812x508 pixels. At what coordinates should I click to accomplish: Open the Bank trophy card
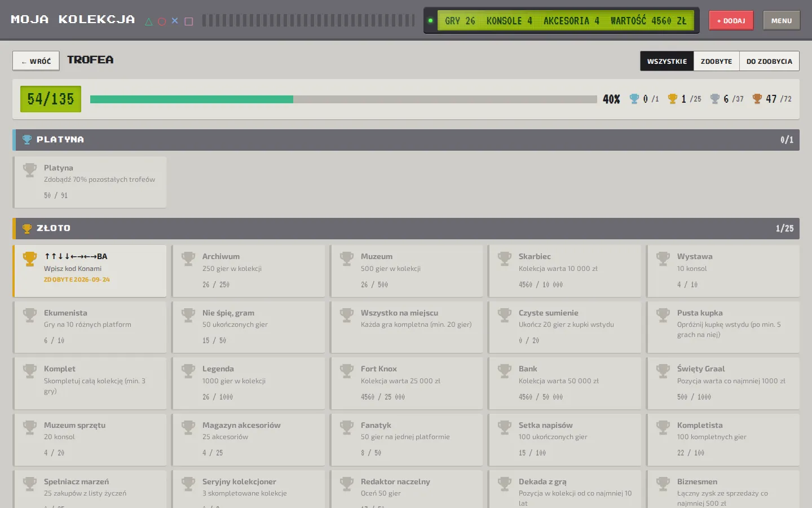click(564, 383)
